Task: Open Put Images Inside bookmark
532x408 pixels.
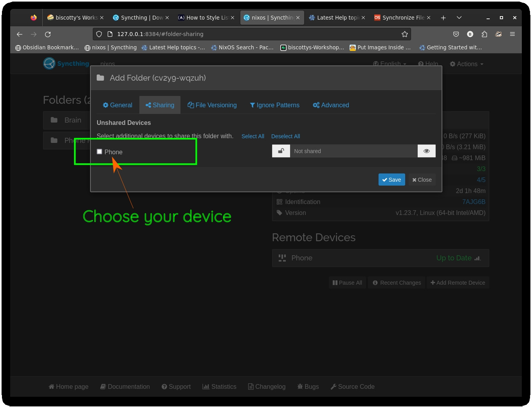Action: pos(380,47)
